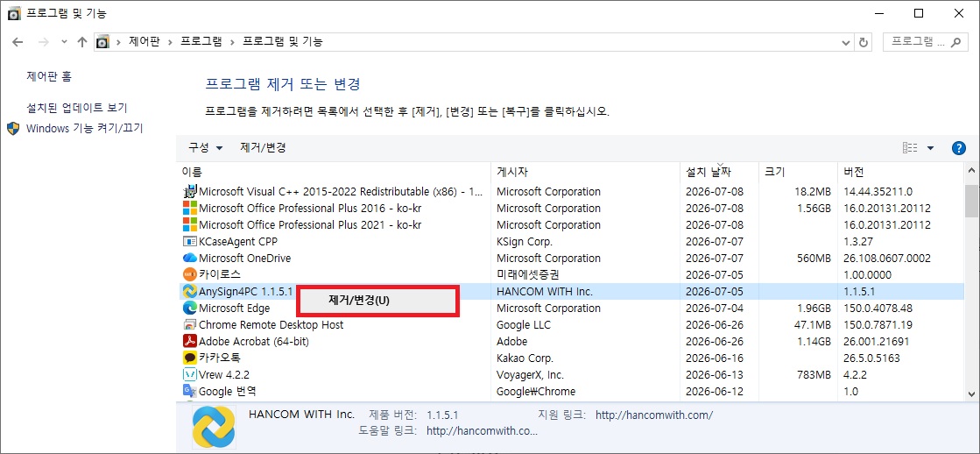Screen dimensions: 980x454
Task: Select Microsoft Office Professional Plus 2021 entry
Action: [x=571, y=224]
